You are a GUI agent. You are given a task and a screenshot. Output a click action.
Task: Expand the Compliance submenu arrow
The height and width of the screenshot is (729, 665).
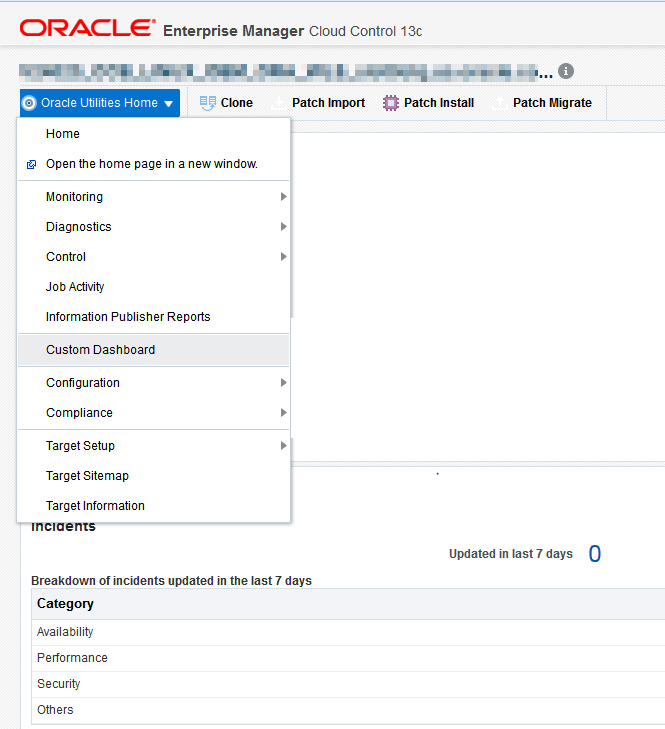[283, 412]
